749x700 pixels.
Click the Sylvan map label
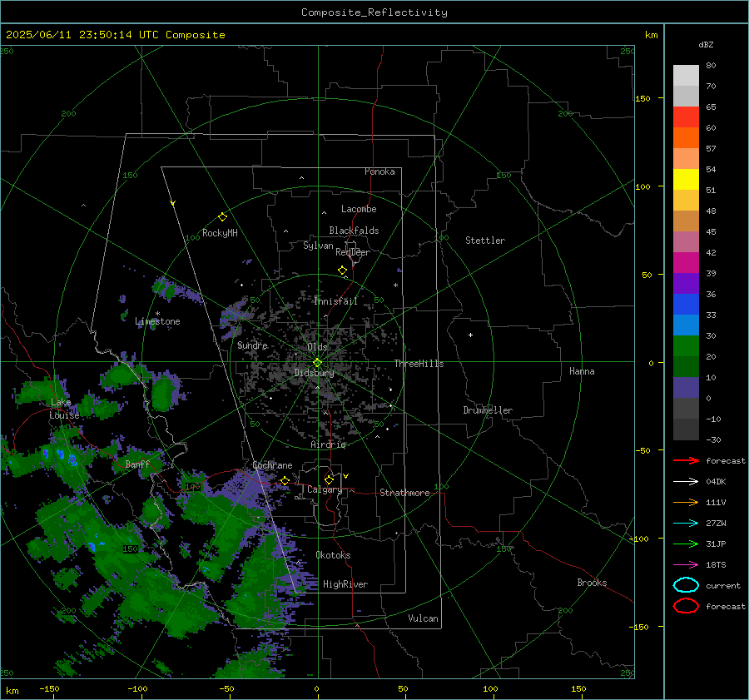[x=318, y=246]
